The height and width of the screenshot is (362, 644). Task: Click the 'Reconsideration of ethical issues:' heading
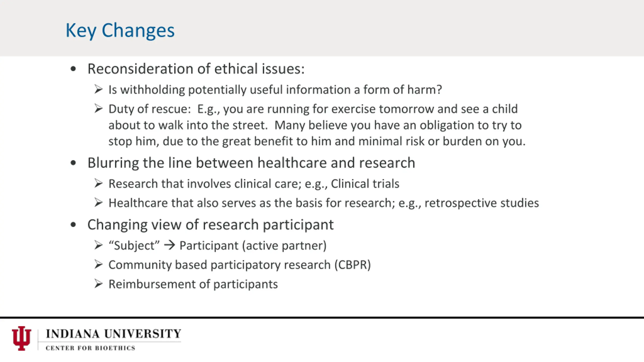(196, 69)
